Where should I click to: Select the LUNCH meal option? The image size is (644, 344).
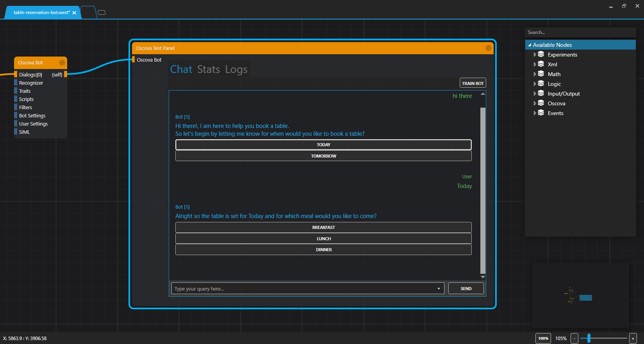323,239
